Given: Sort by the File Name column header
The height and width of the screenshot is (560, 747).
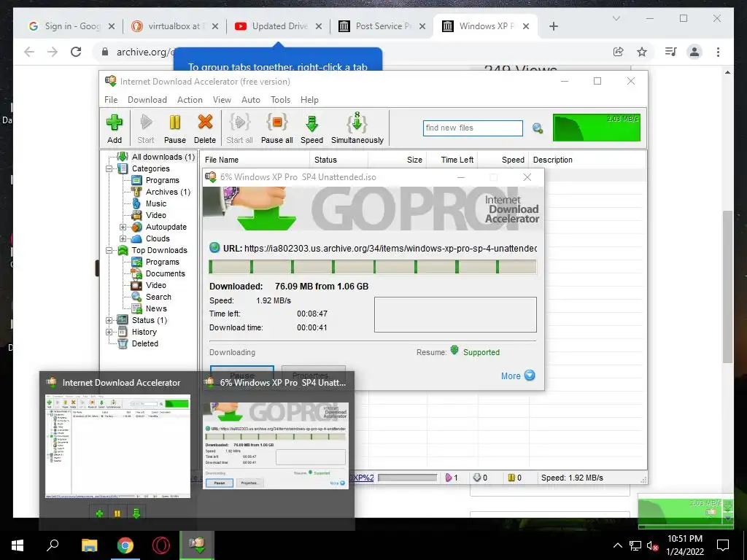Looking at the screenshot, I should pyautogui.click(x=255, y=160).
